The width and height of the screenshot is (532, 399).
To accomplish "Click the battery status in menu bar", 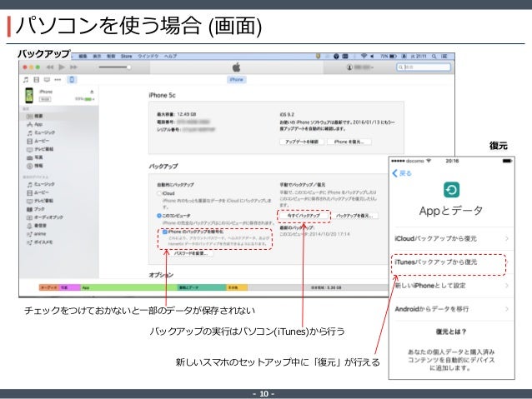I will [389, 56].
